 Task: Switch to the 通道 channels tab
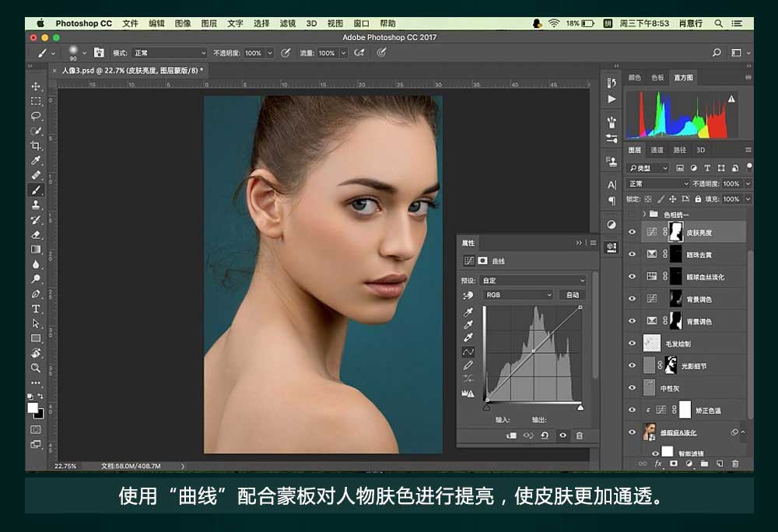(x=657, y=150)
